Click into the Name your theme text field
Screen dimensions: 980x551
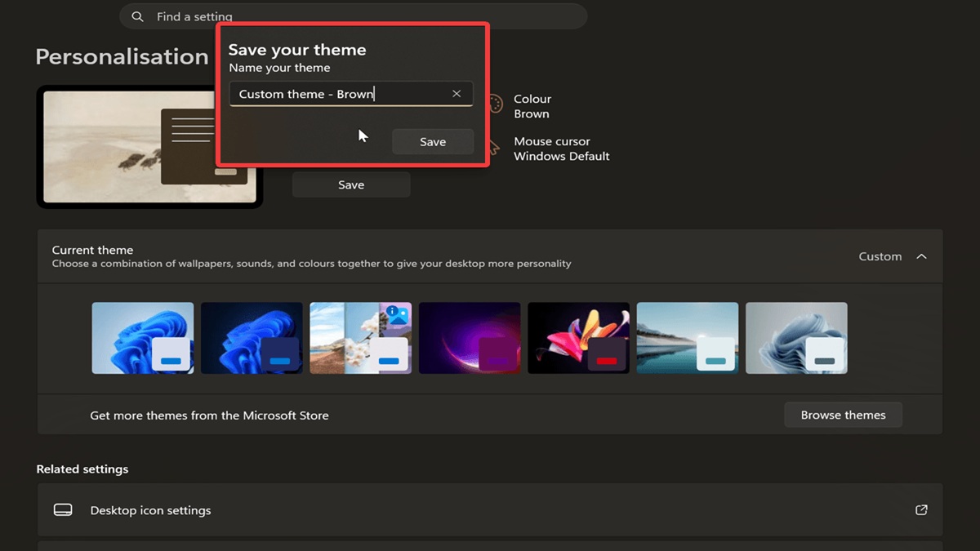click(x=351, y=94)
